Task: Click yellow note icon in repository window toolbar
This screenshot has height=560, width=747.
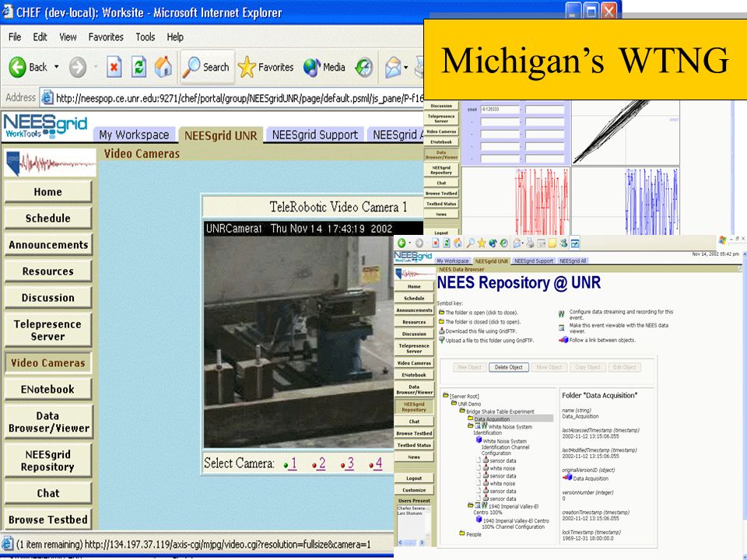Action: (x=552, y=243)
